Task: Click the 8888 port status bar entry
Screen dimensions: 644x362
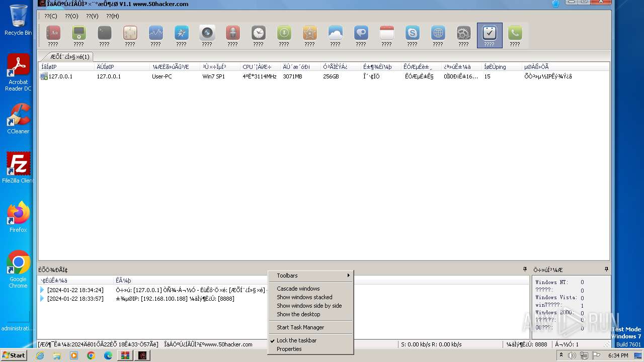Action: (x=527, y=344)
